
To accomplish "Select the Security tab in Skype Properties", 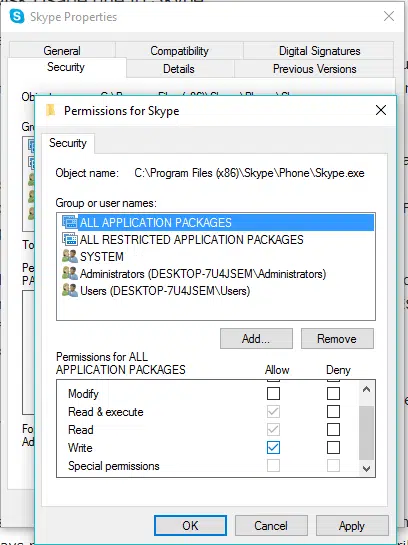I will coord(66,67).
